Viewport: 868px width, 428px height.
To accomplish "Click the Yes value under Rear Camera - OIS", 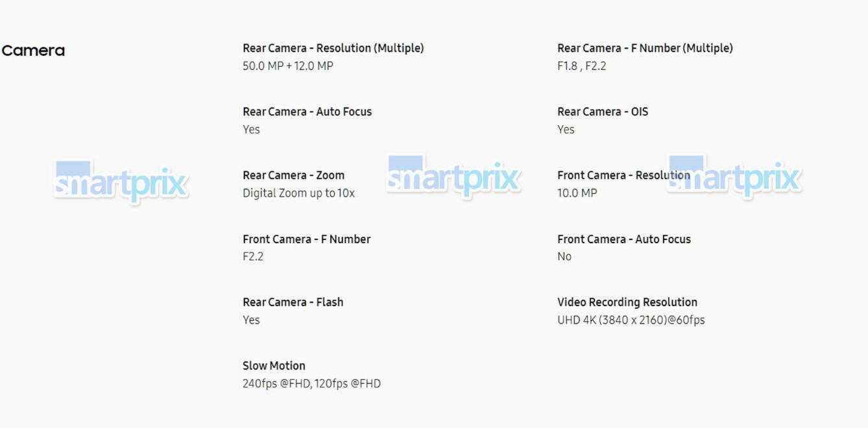I will [x=566, y=130].
